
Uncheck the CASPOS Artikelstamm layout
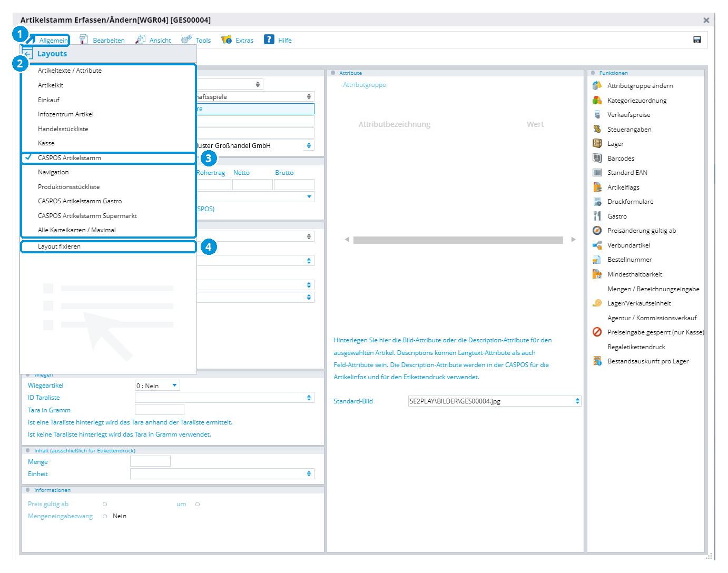pyautogui.click(x=108, y=158)
